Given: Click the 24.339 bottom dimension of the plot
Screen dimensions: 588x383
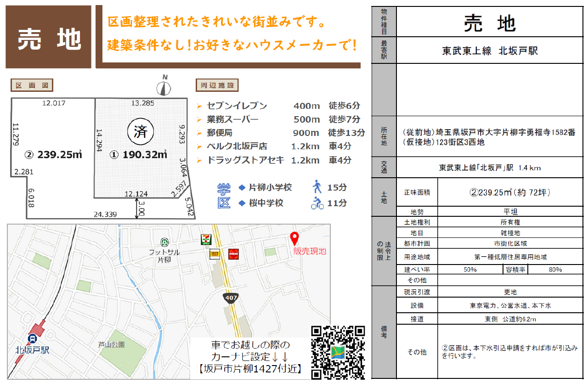Looking at the screenshot, I should [x=105, y=214].
